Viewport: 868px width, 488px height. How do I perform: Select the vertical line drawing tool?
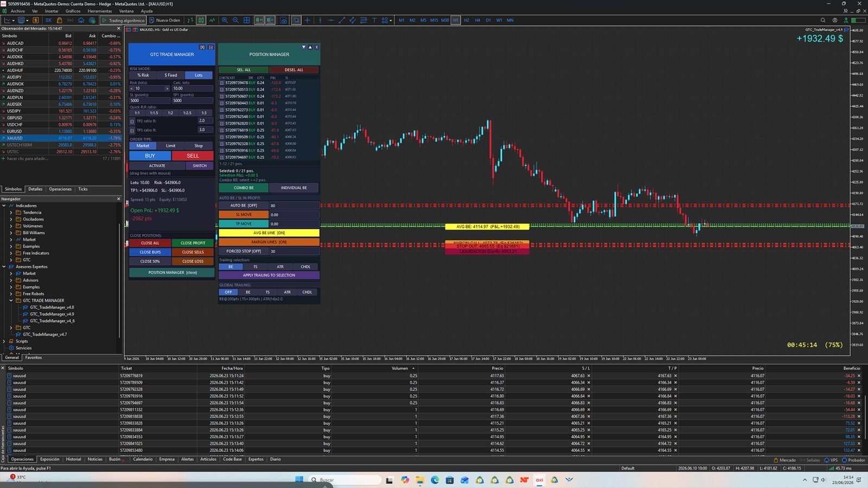click(320, 20)
